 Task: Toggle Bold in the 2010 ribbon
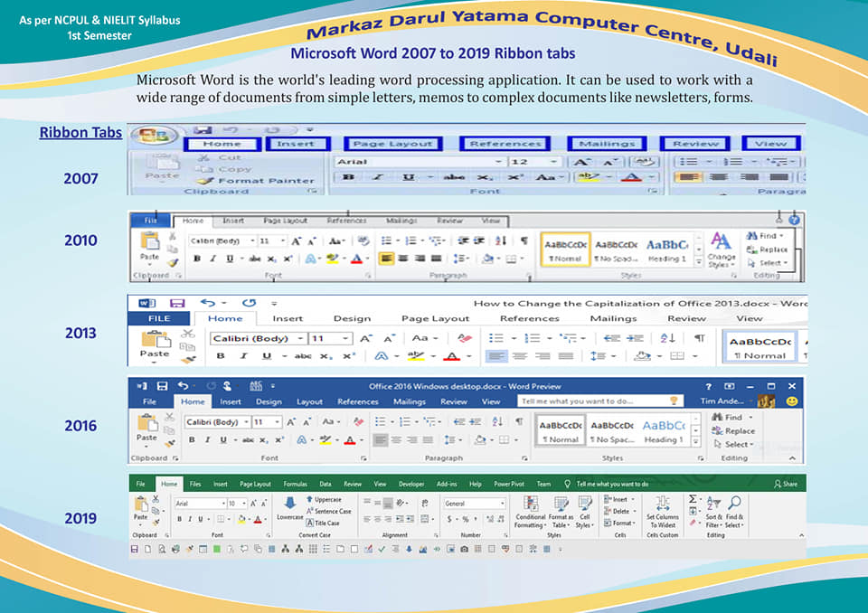196,259
